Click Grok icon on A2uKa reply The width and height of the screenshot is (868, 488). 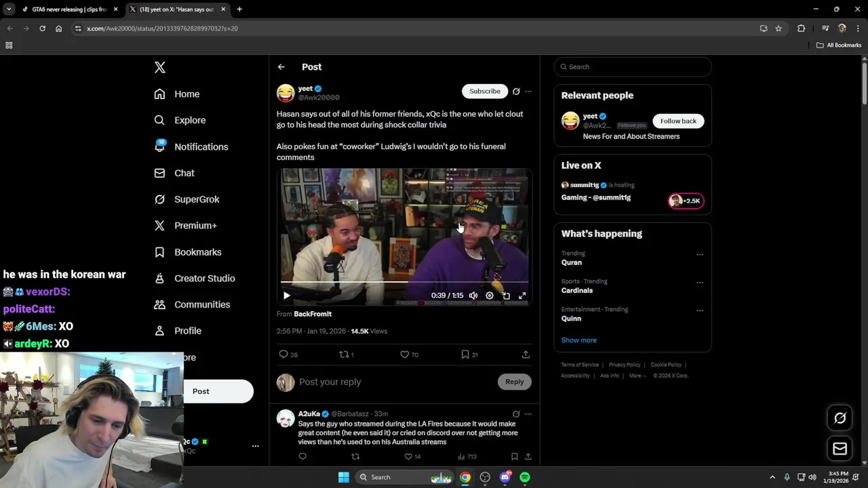[x=516, y=413]
